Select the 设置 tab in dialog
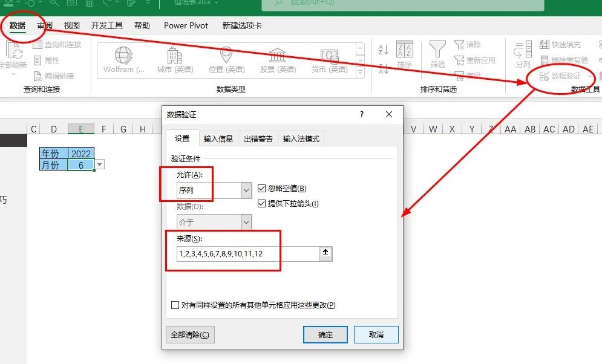 click(x=182, y=138)
